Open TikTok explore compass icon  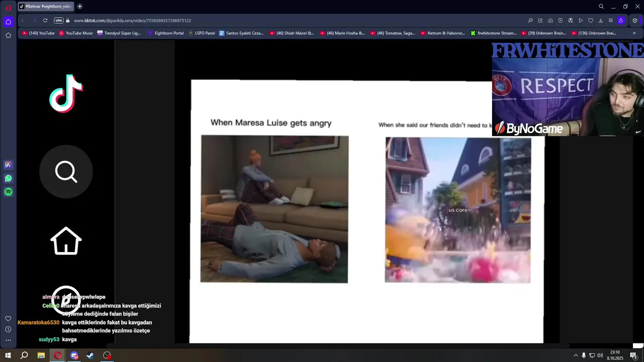tap(66, 300)
